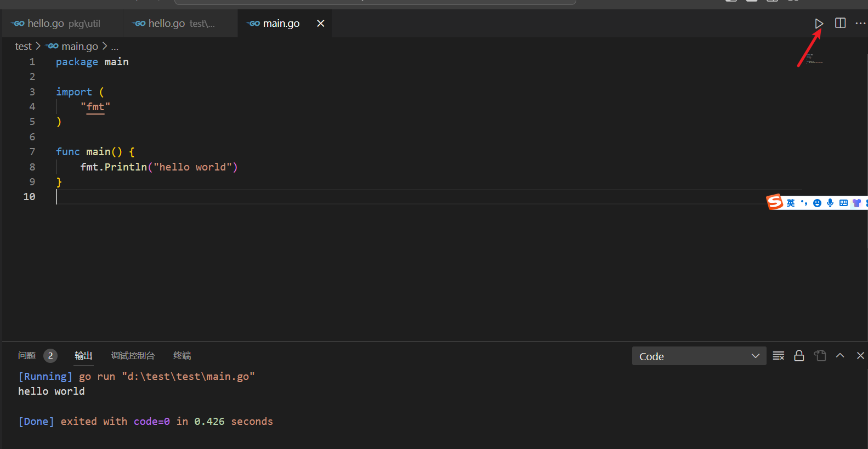Close the bottom output panel

point(860,356)
